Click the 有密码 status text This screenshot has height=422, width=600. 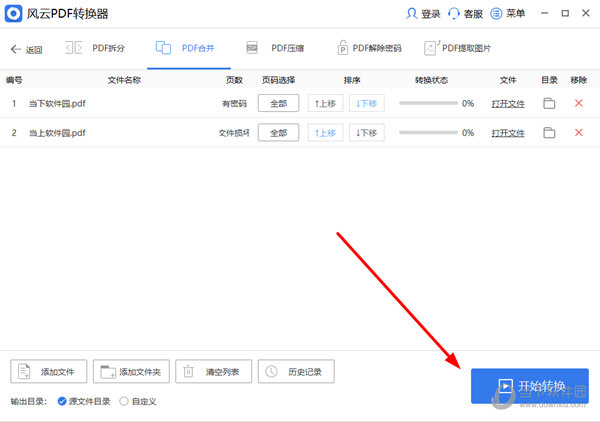(x=234, y=104)
